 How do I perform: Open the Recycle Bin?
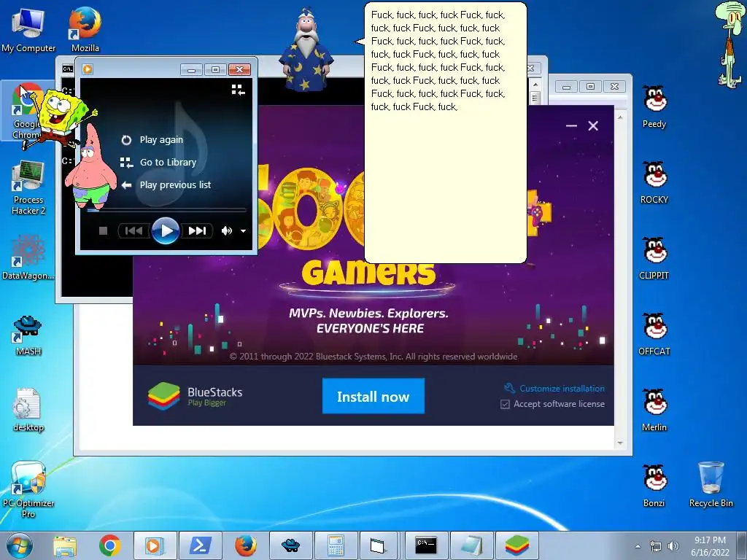coord(711,485)
